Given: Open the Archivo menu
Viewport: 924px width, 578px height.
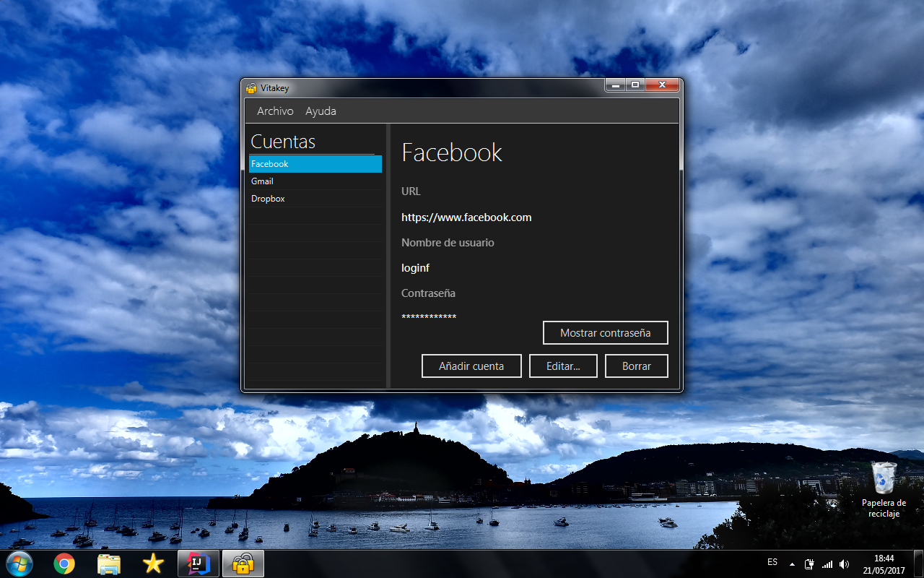Looking at the screenshot, I should tap(275, 111).
